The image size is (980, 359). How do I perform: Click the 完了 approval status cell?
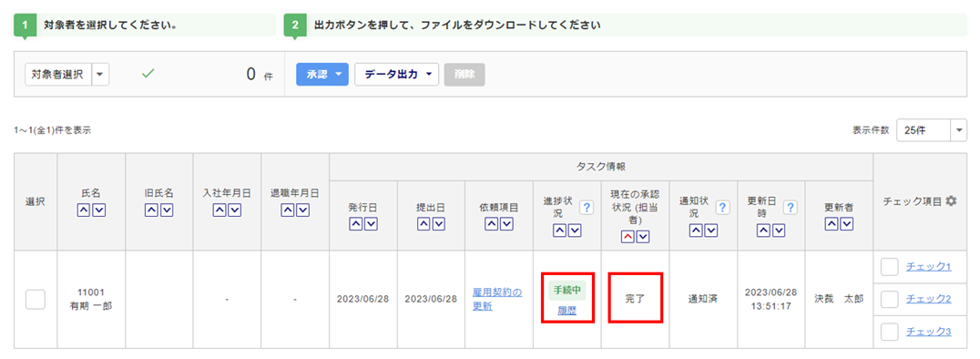tap(635, 299)
